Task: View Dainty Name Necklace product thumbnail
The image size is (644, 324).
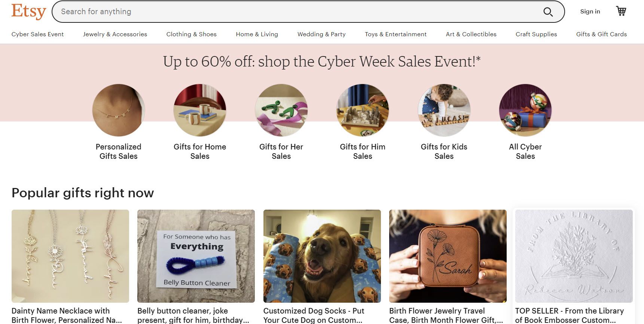Action: [70, 256]
